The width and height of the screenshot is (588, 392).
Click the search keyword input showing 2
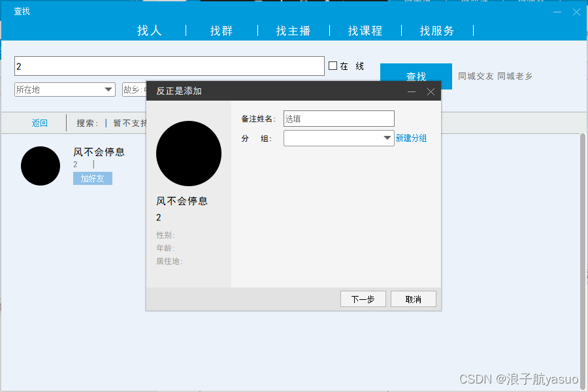coord(169,65)
